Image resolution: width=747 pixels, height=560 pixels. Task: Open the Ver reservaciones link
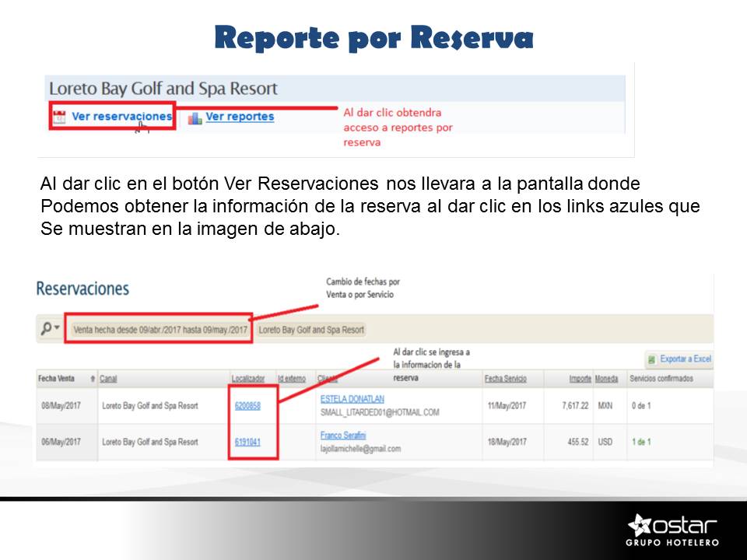[x=121, y=117]
